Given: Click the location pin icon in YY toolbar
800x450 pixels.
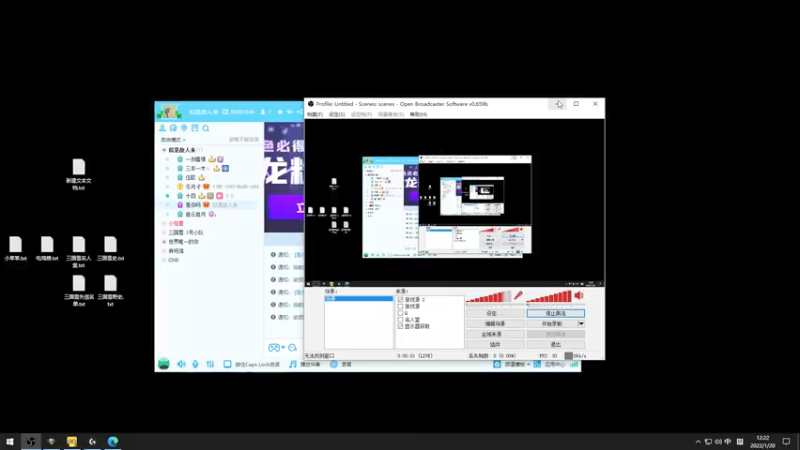Looking at the screenshot, I should (184, 128).
